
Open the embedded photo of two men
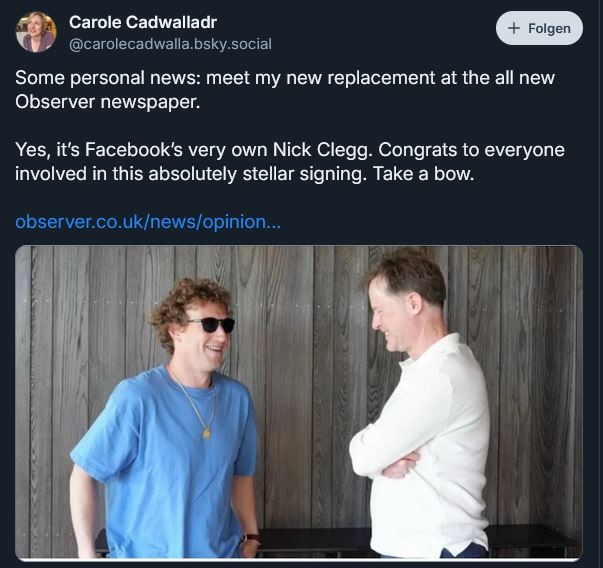click(x=298, y=402)
